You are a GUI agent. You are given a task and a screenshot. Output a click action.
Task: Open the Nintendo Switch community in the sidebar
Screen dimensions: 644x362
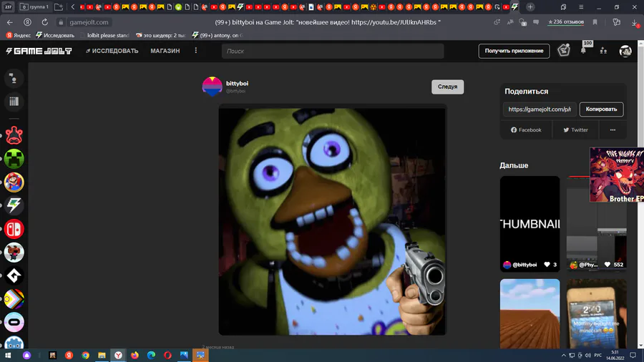point(14,229)
